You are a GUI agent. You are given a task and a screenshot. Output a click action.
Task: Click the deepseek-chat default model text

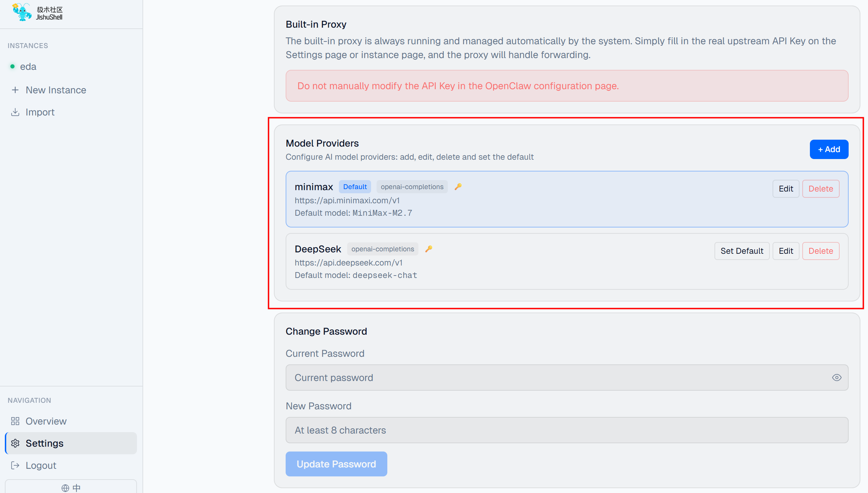tap(385, 275)
